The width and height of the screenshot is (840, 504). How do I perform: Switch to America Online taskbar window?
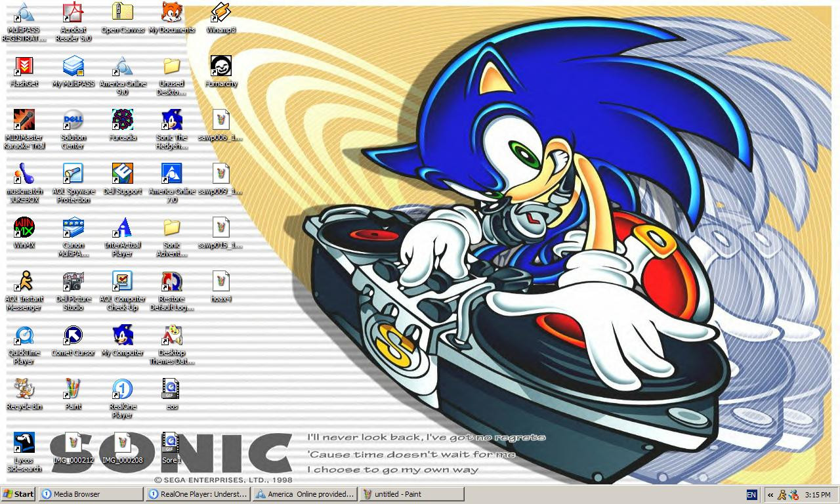click(304, 494)
